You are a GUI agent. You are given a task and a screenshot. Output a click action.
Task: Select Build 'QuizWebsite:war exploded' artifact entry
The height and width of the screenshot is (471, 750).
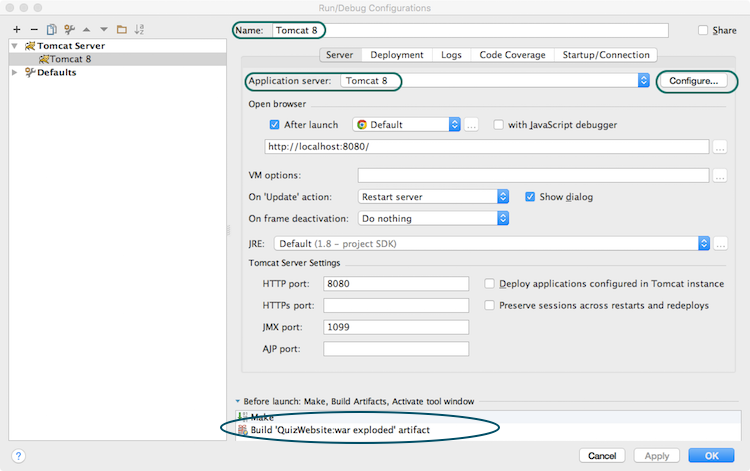488,430
